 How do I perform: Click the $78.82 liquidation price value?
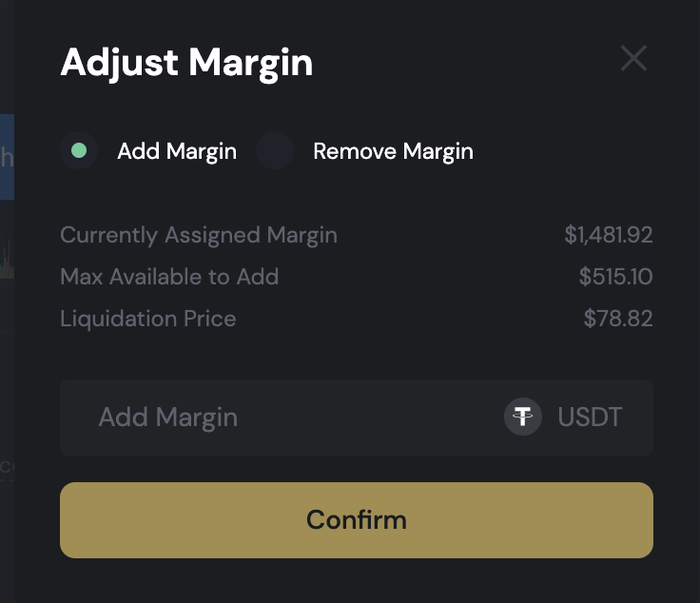618,319
